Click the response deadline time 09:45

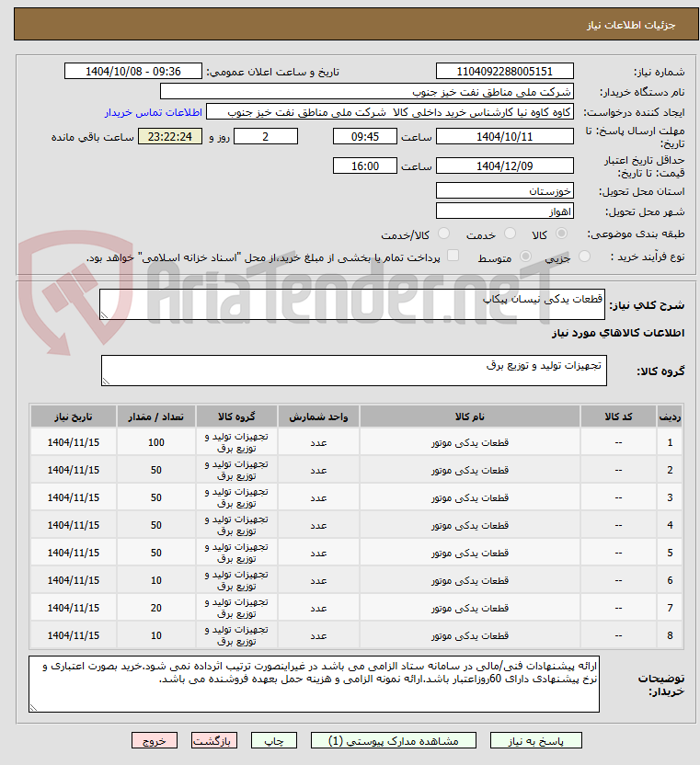pos(365,137)
